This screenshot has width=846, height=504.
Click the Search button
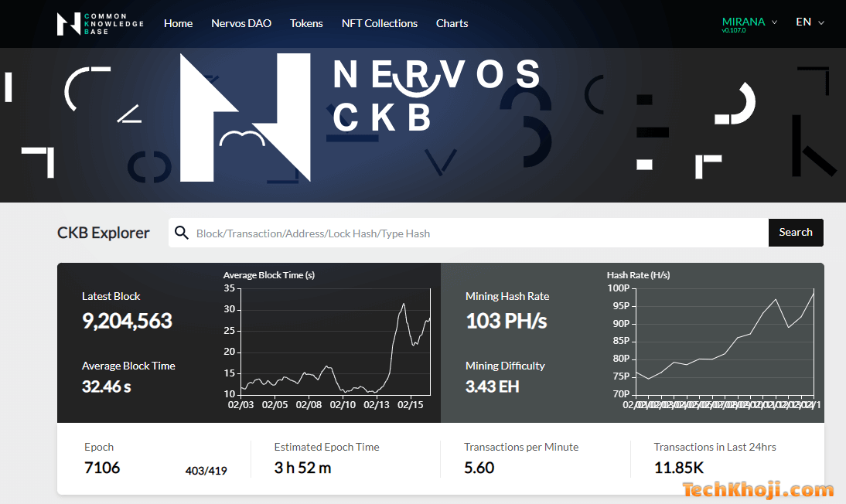796,232
